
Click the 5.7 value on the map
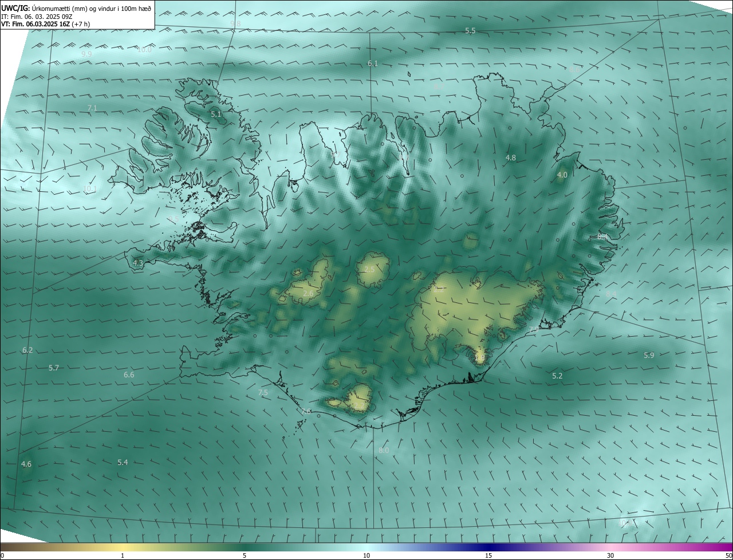click(54, 368)
